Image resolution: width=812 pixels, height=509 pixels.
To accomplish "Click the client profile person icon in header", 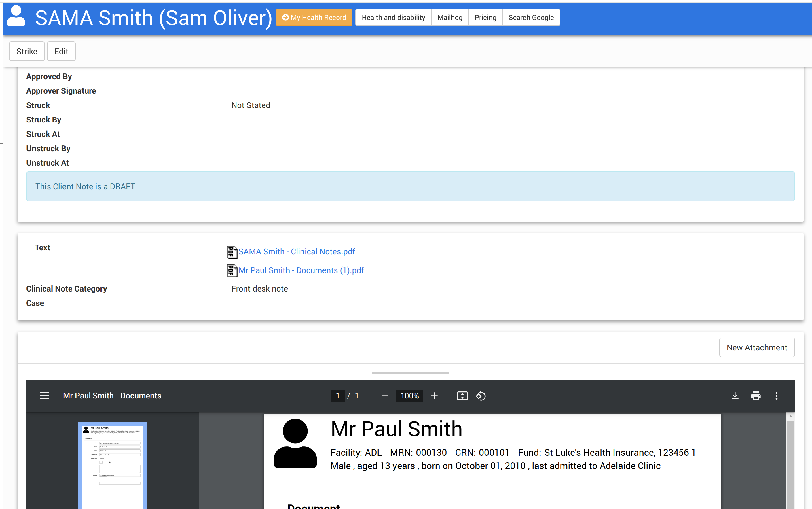I will [16, 16].
